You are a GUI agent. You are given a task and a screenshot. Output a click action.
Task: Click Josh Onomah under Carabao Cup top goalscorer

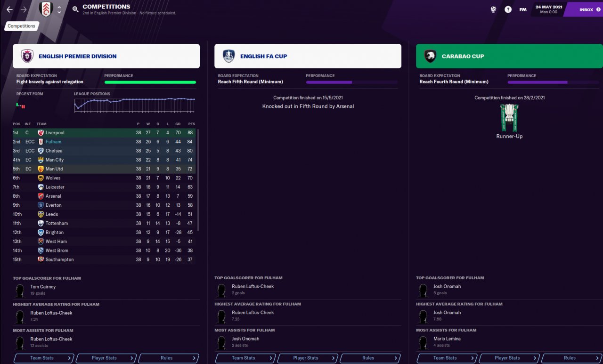[447, 287]
